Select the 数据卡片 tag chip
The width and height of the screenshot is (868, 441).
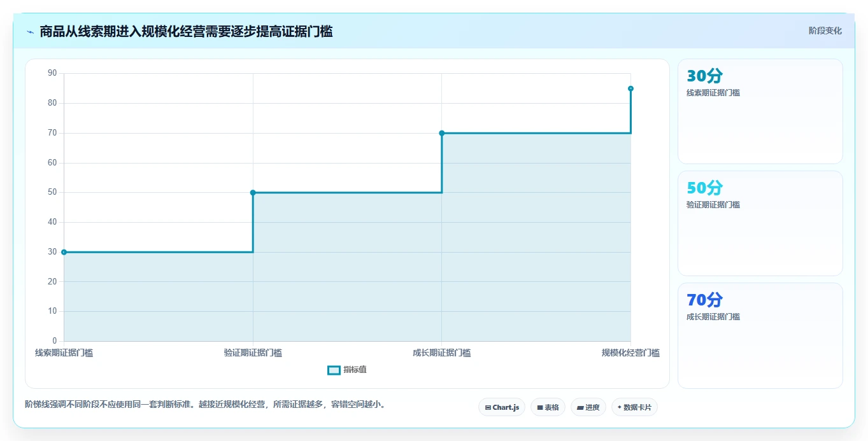coord(634,407)
